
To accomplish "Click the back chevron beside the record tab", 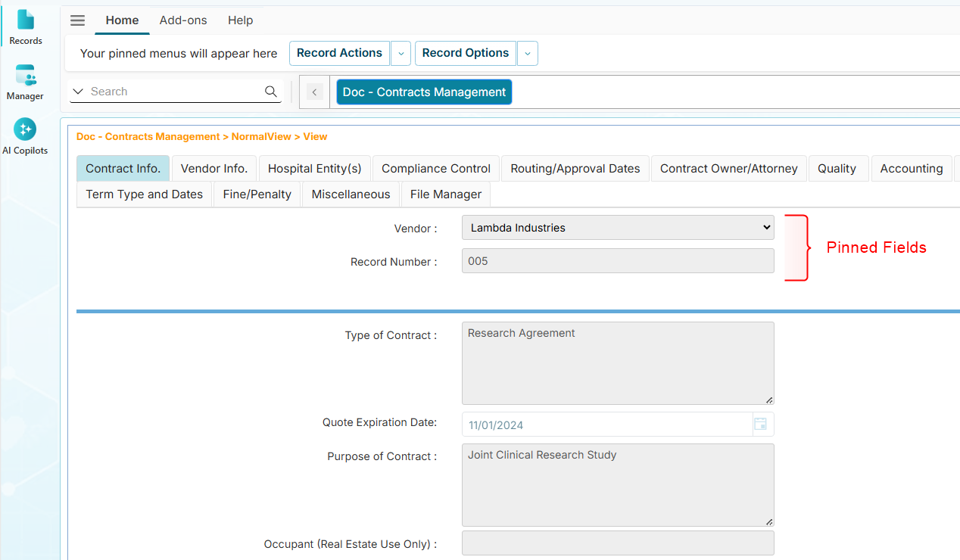I will click(x=313, y=92).
